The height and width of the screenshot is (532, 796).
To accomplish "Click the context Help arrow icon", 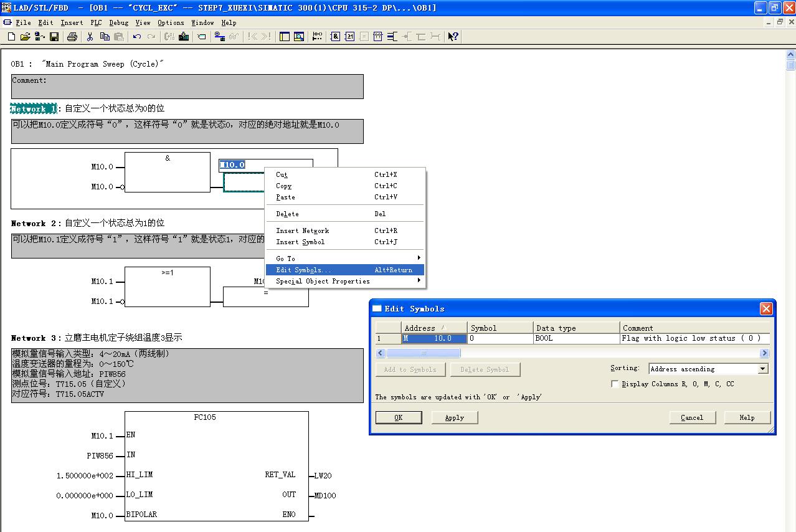I will coord(453,37).
